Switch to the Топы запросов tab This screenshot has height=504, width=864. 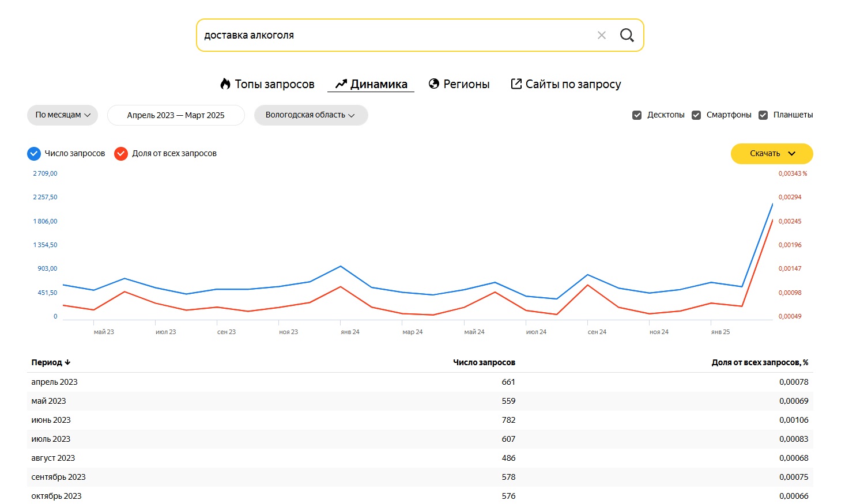[x=274, y=84]
